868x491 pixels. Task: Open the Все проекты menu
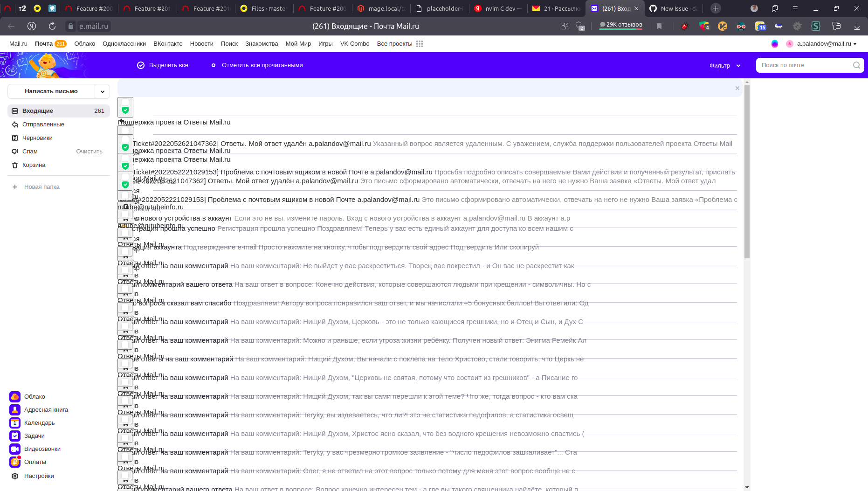point(394,44)
